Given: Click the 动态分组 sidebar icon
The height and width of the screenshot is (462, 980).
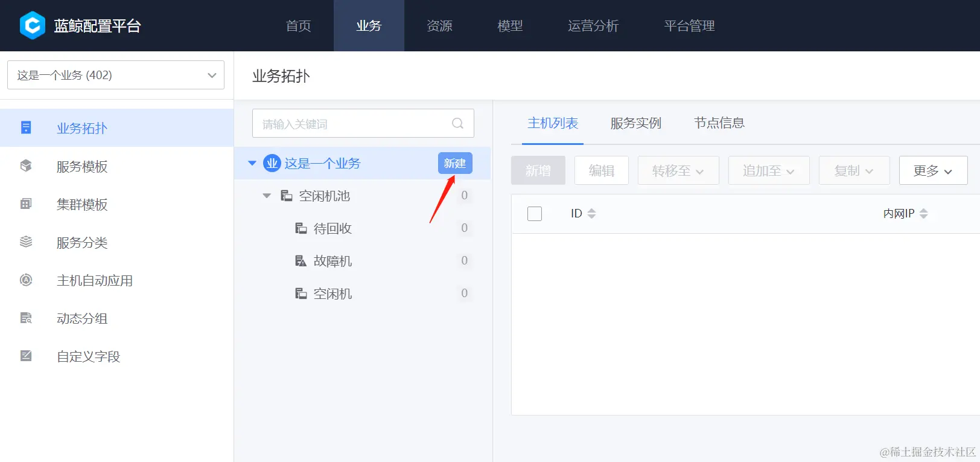Looking at the screenshot, I should (26, 318).
